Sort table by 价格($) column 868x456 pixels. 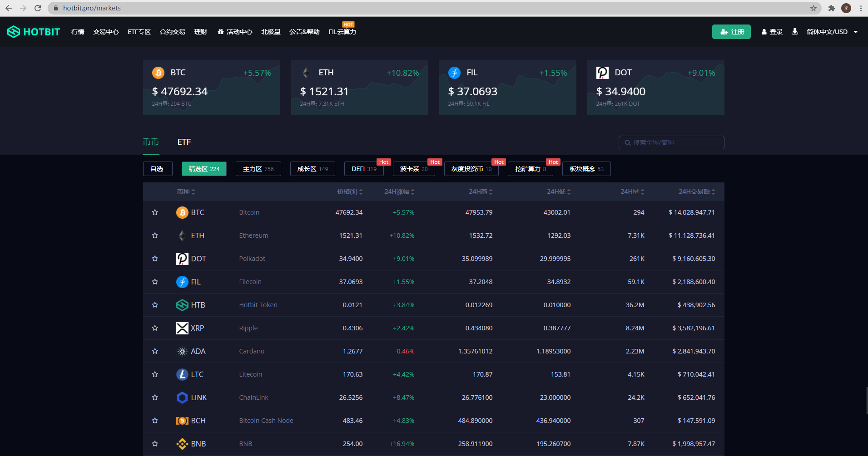pyautogui.click(x=350, y=191)
